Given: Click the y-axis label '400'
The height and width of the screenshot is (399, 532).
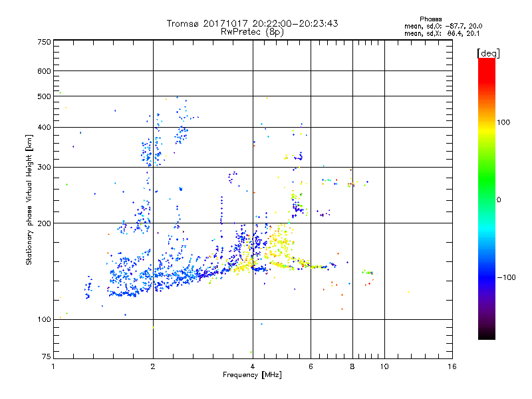Looking at the screenshot, I should (44, 127).
